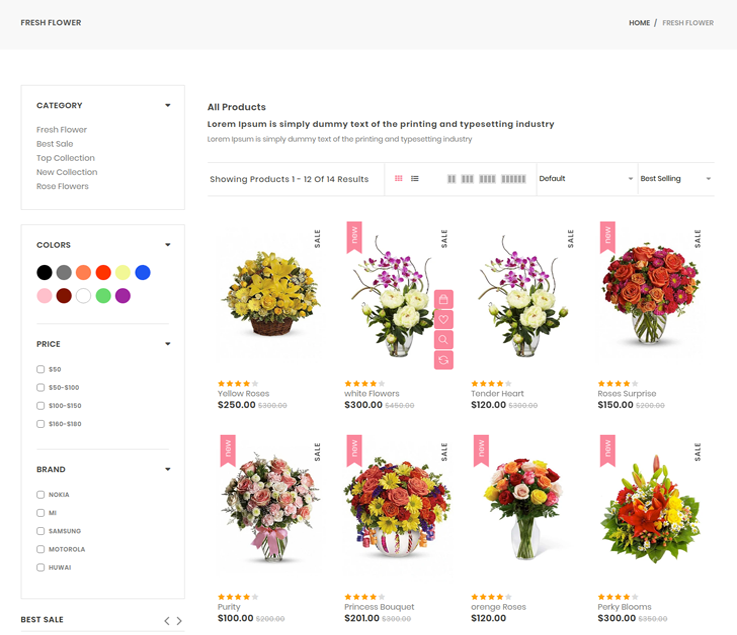Screen dimensions: 737x635
Task: Switch to grid view layout
Action: (x=399, y=179)
